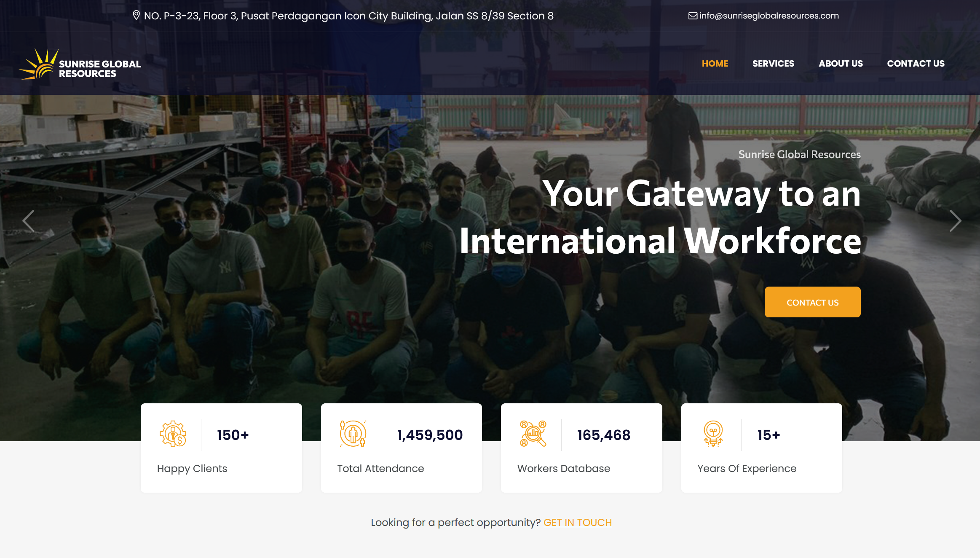Click the Workers Database magnifier icon
This screenshot has height=558, width=980.
pos(533,434)
